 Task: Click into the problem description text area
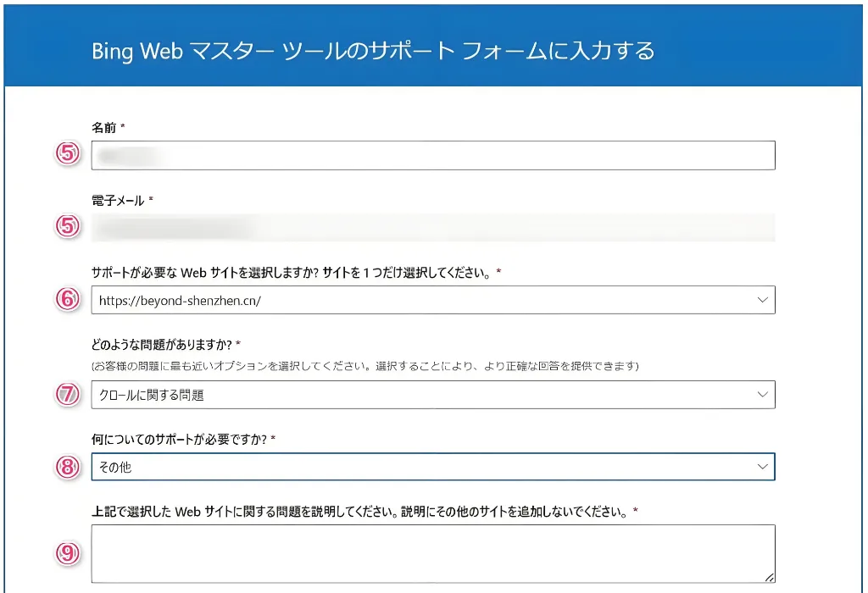pos(432,553)
